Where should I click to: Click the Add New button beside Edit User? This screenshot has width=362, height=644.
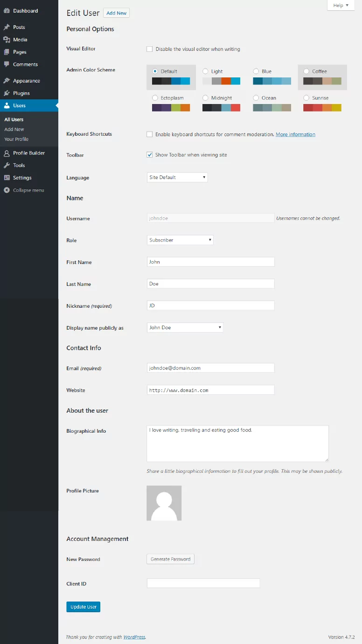tap(116, 13)
